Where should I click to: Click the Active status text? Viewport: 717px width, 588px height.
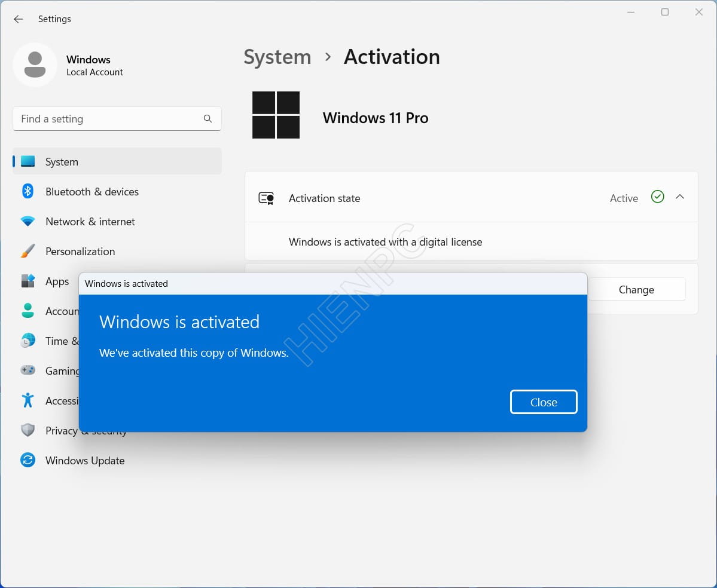point(624,198)
